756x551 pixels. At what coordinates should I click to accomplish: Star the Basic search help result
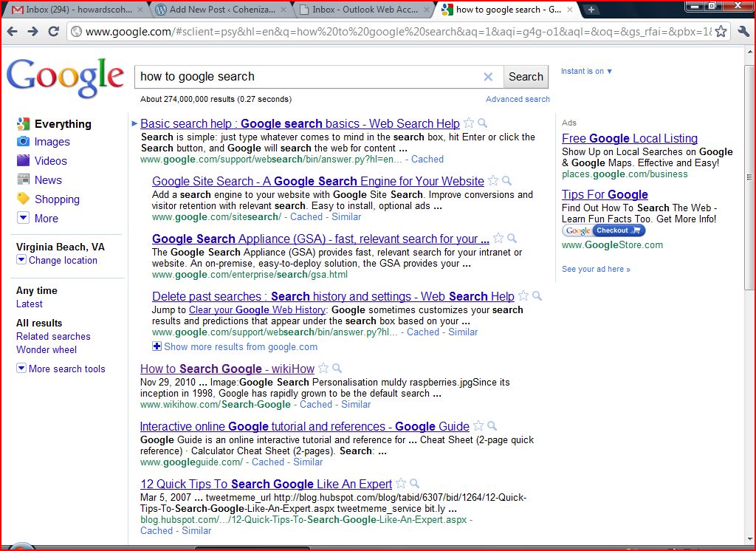click(469, 123)
